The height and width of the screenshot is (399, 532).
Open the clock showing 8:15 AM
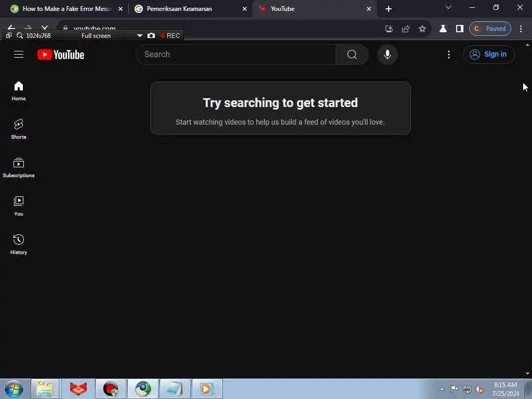coord(506,389)
